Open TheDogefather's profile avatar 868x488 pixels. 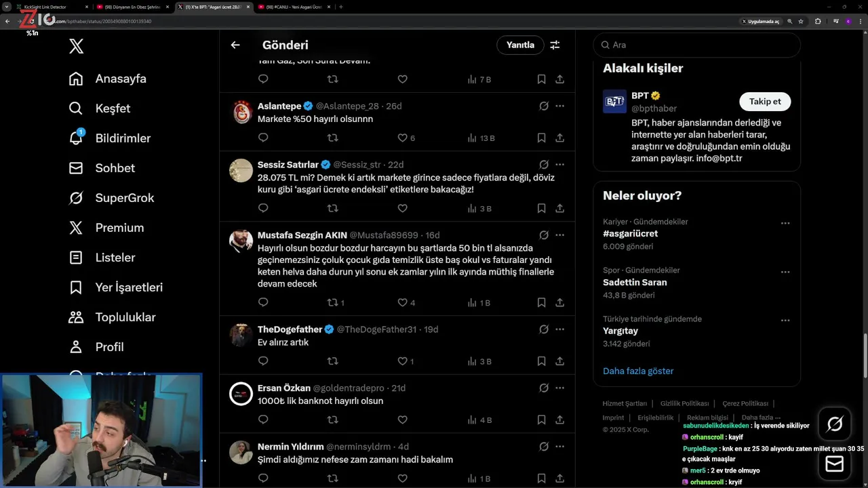tap(241, 335)
